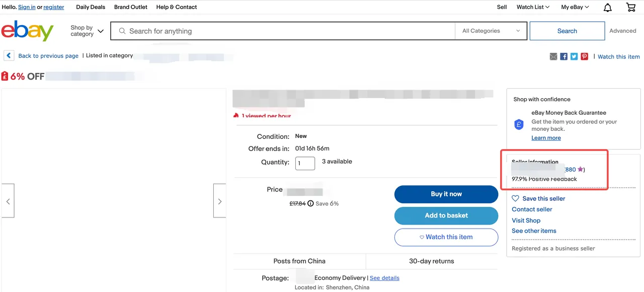The height and width of the screenshot is (292, 644).
Task: Expand the Watch List dropdown
Action: tap(533, 7)
